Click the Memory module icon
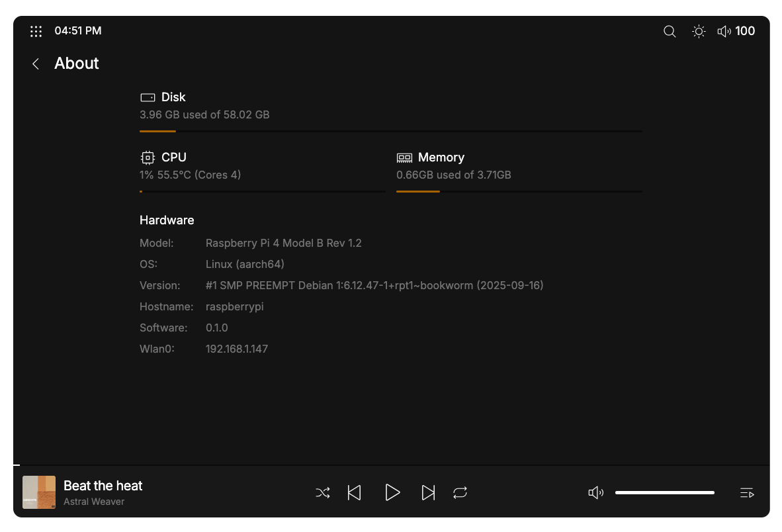 tap(404, 157)
